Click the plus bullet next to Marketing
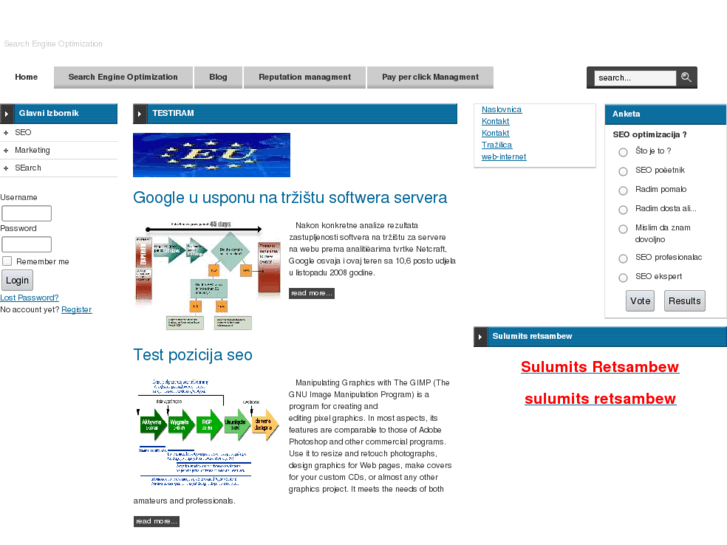 coord(6,150)
